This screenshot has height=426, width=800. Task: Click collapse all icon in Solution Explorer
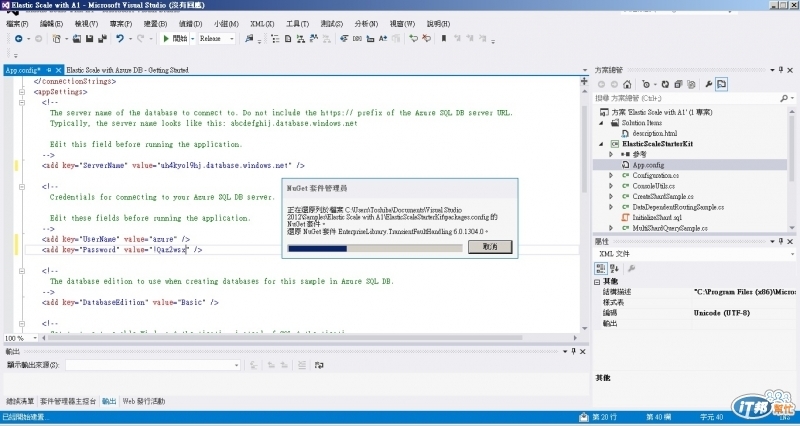pos(678,85)
